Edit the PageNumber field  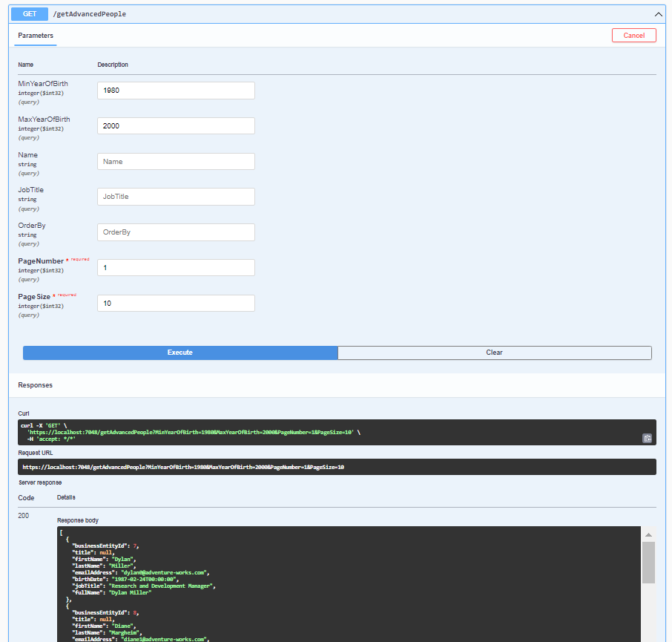tap(176, 268)
